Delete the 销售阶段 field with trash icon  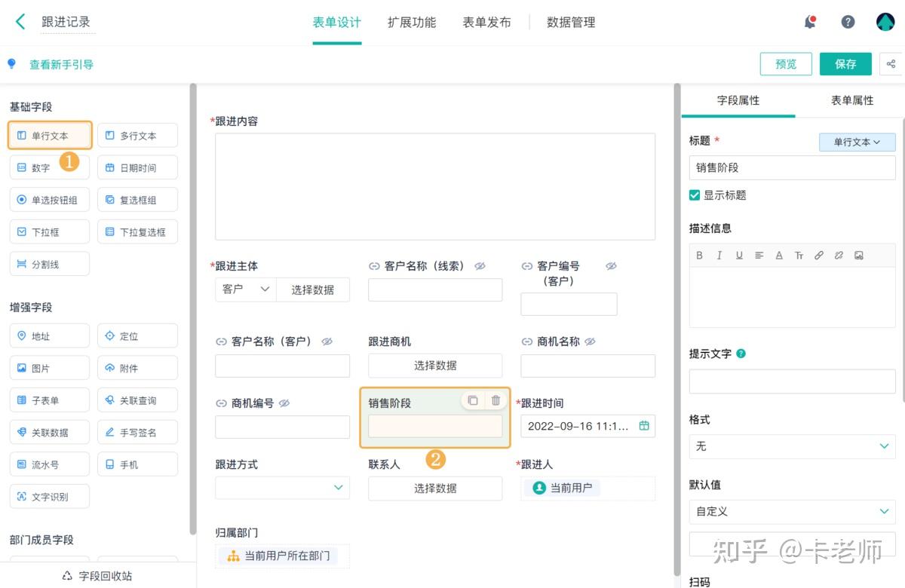tap(495, 400)
